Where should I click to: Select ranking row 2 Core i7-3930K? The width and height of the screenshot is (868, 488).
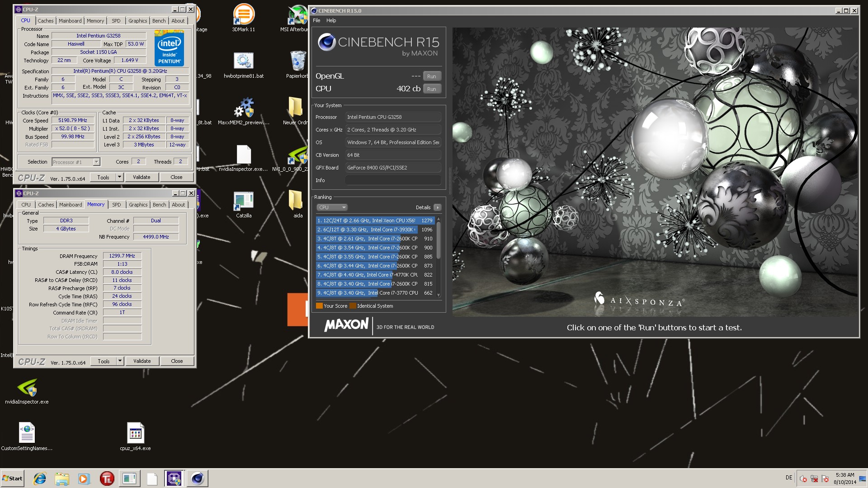point(375,230)
